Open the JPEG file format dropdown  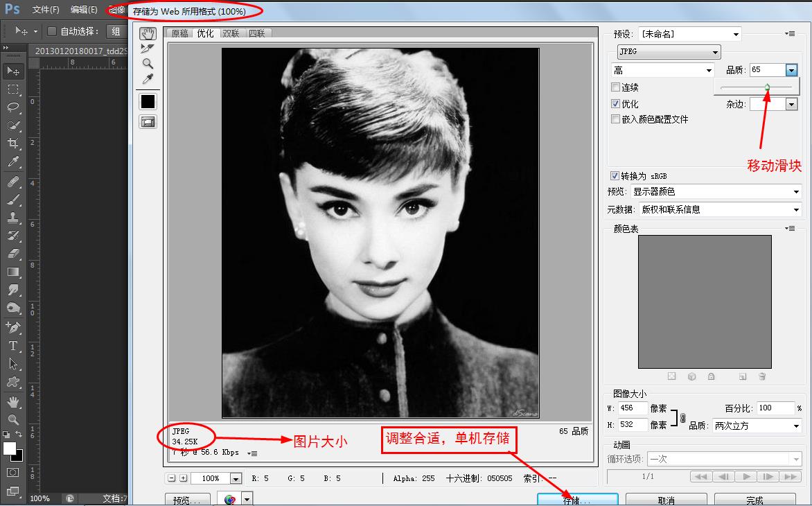click(x=669, y=52)
